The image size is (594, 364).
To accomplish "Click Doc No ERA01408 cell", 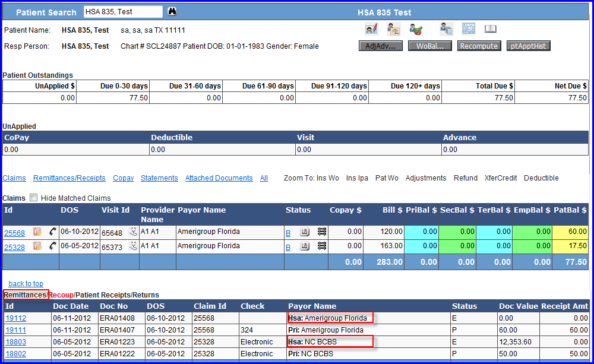I will pos(122,318).
